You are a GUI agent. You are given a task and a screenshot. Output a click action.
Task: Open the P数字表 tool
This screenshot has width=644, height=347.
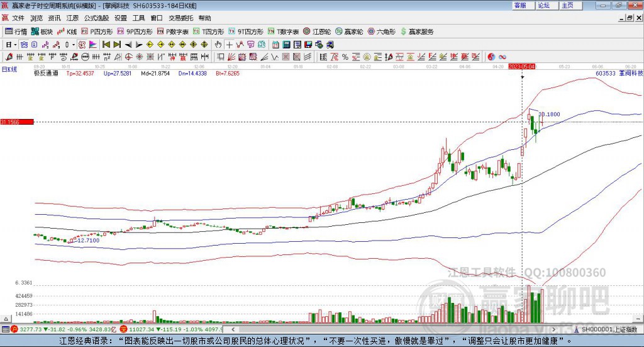click(172, 31)
